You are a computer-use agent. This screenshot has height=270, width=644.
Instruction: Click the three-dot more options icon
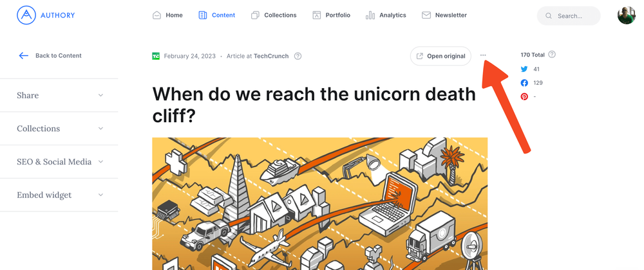483,55
